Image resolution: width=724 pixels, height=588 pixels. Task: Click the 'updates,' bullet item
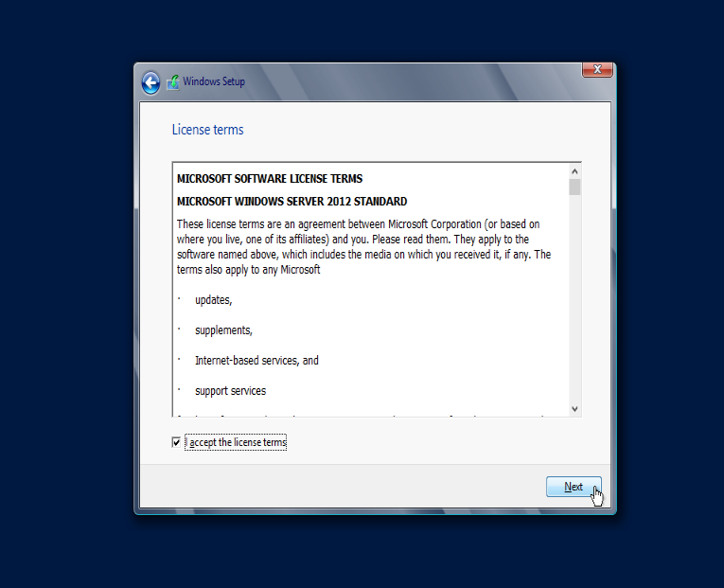[213, 300]
